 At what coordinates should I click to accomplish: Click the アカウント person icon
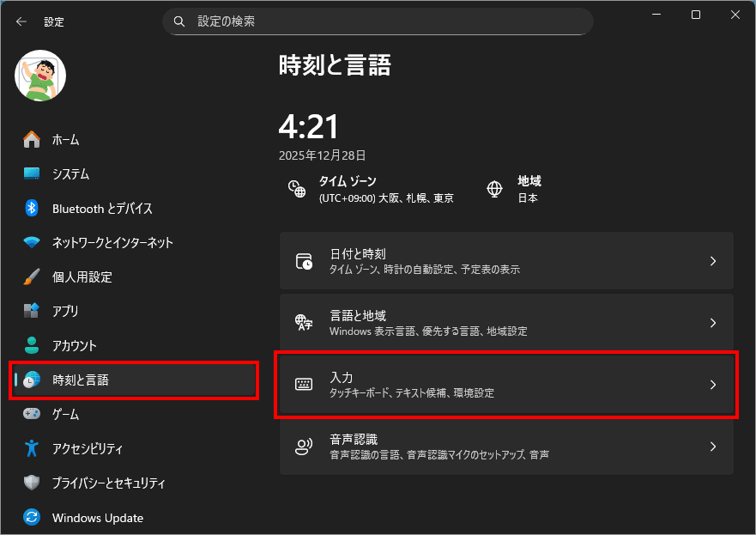tap(32, 345)
